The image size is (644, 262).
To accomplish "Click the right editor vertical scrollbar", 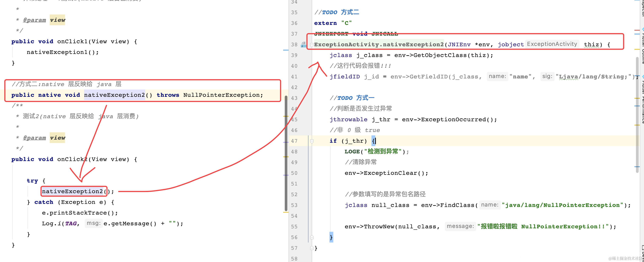I will pyautogui.click(x=637, y=115).
